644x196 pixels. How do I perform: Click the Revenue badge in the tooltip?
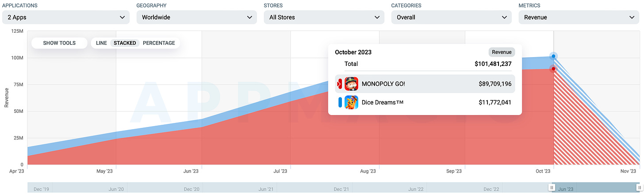pyautogui.click(x=502, y=52)
